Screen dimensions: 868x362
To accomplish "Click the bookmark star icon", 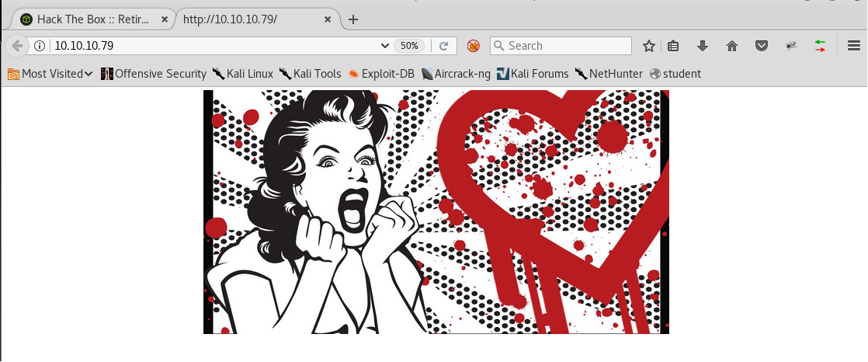I will (649, 46).
